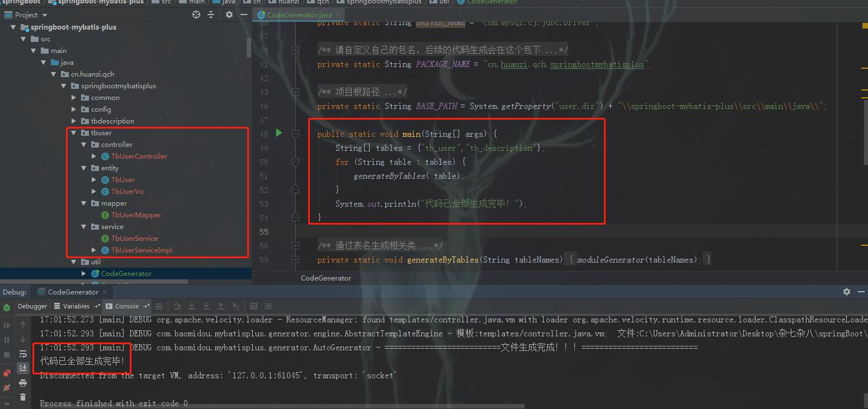Stop the debug process with red square icon
The image size is (868, 409).
coord(7,355)
